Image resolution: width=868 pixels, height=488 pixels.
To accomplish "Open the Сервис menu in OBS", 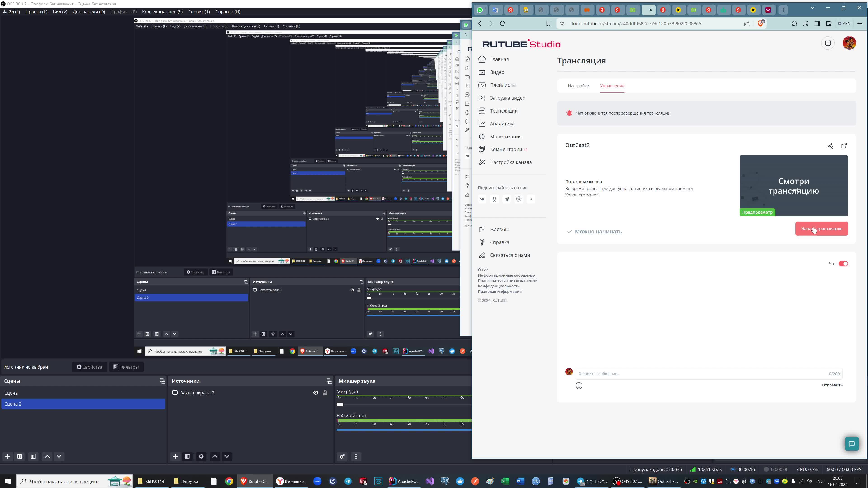I will click(x=199, y=12).
